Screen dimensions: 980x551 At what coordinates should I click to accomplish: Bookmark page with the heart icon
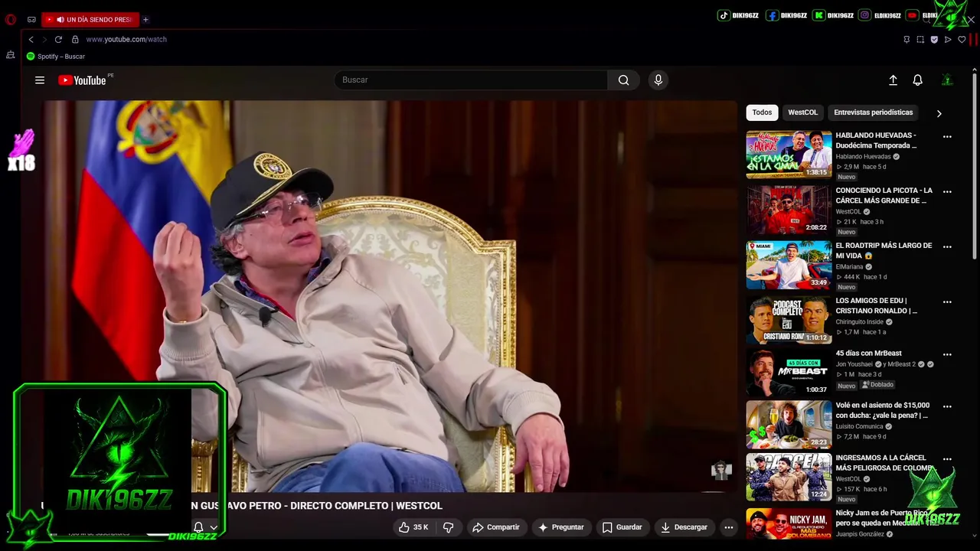click(x=962, y=39)
